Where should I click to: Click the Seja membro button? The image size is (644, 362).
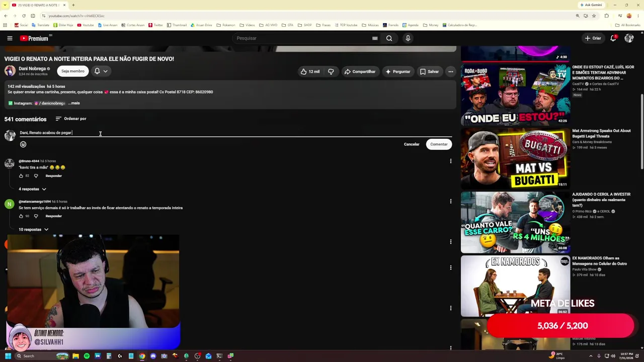(x=73, y=71)
